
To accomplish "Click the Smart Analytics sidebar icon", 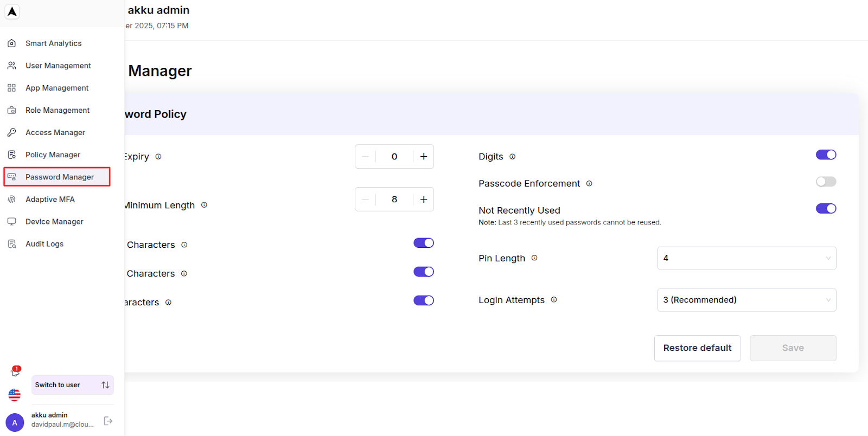I will (x=11, y=43).
